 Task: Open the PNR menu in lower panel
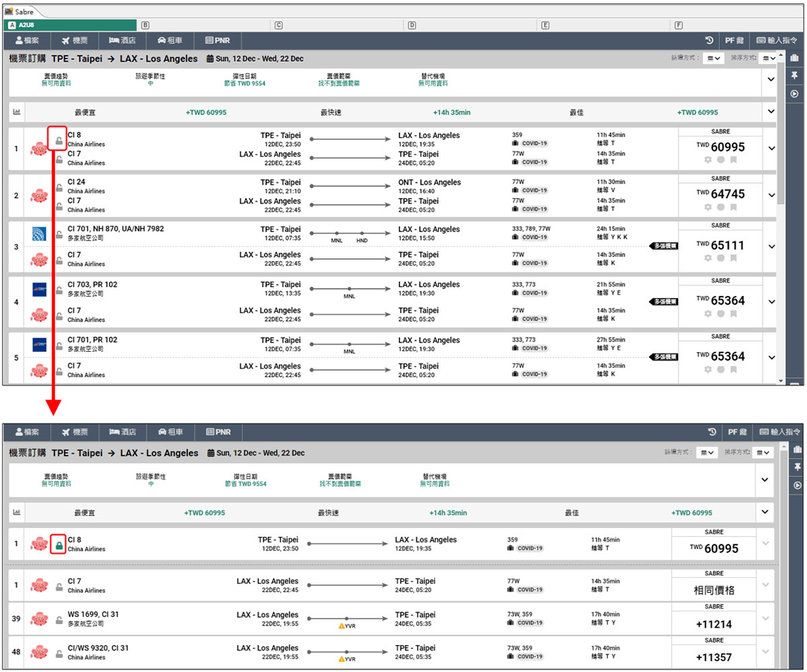coord(219,432)
